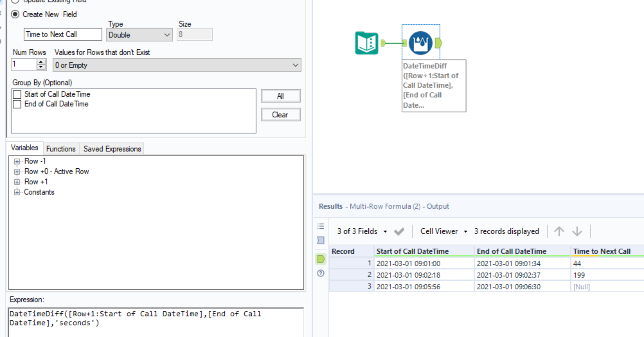Switch to the Functions tab
Image resolution: width=644 pixels, height=337 pixels.
[61, 149]
